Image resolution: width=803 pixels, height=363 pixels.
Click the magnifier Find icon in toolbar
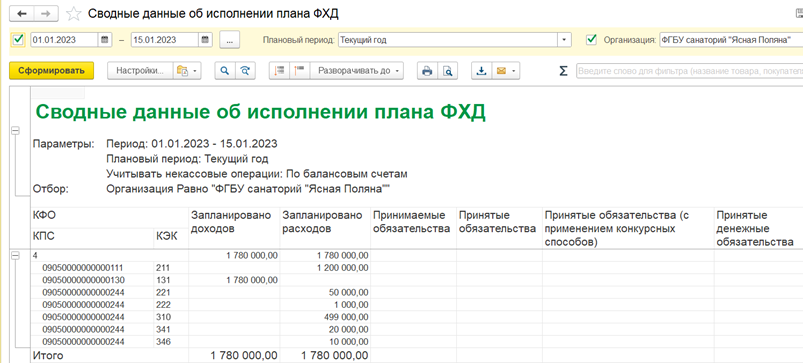coord(224,71)
